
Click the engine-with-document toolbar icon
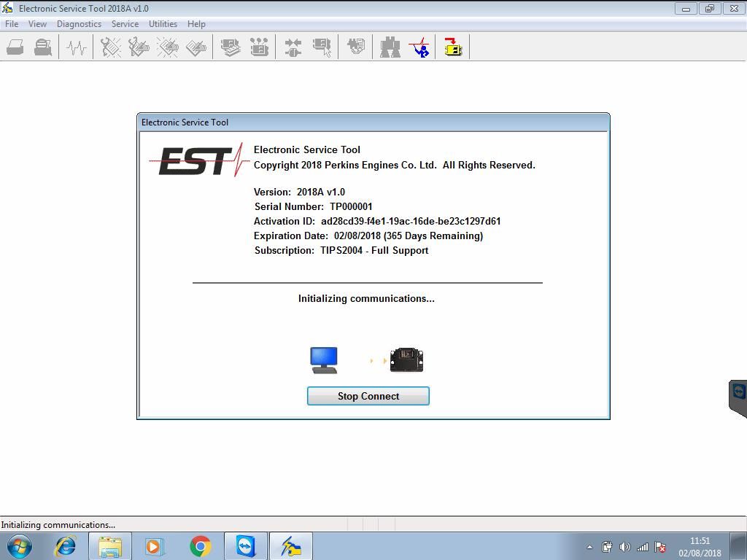[355, 46]
